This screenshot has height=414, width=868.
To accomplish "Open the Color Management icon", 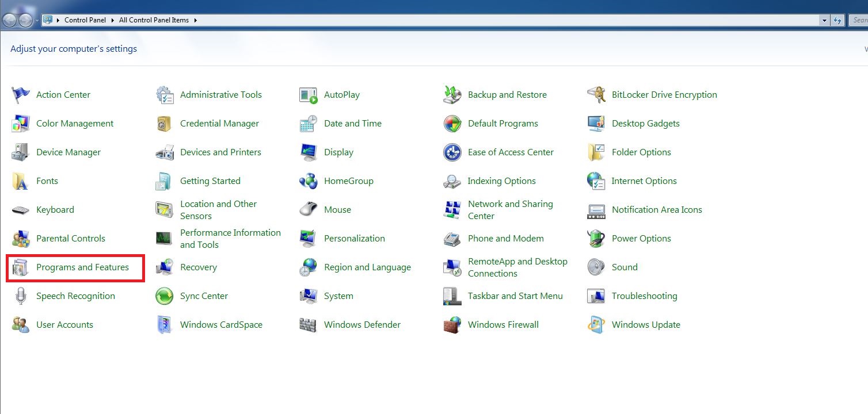I will 21,124.
